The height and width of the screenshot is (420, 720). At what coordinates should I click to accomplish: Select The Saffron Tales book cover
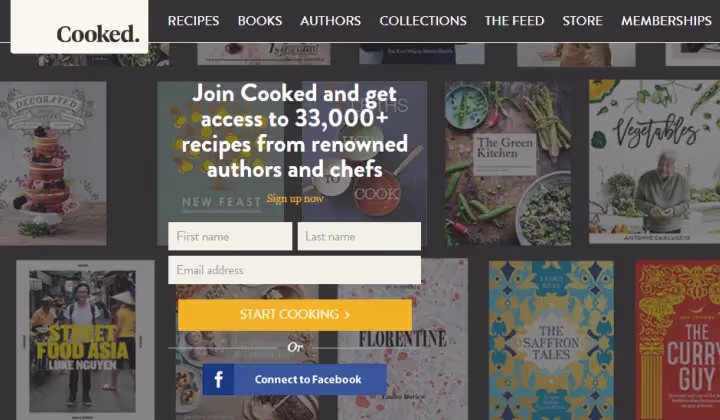pos(551,340)
